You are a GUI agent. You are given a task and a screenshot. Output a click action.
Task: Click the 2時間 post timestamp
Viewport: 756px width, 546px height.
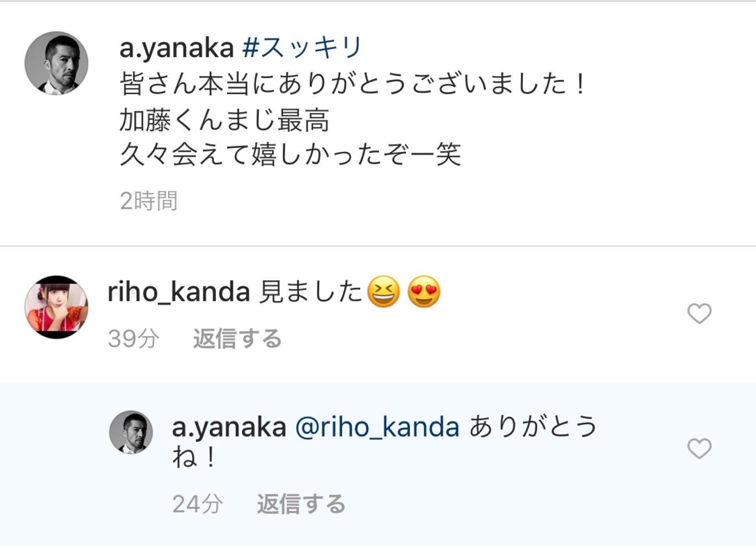pyautogui.click(x=148, y=201)
